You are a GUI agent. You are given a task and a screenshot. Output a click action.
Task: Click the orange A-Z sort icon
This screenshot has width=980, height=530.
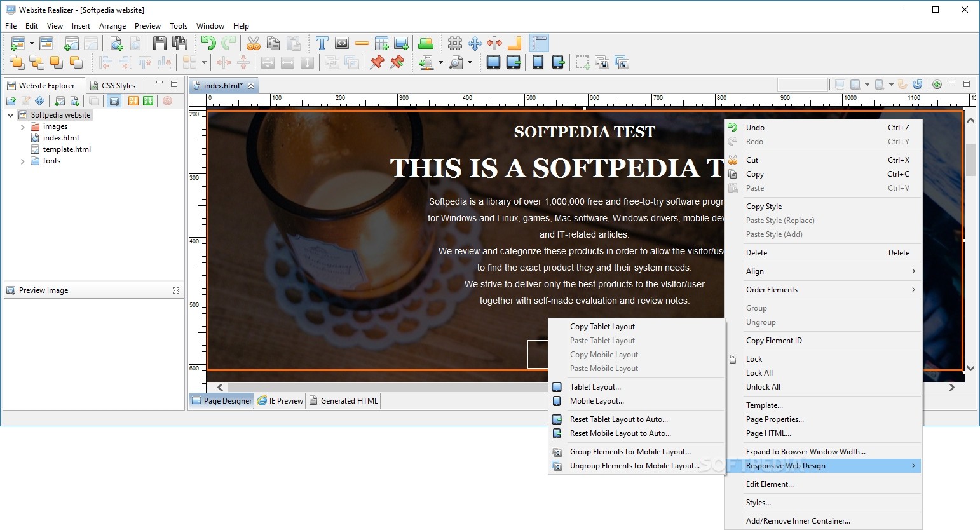pos(133,101)
